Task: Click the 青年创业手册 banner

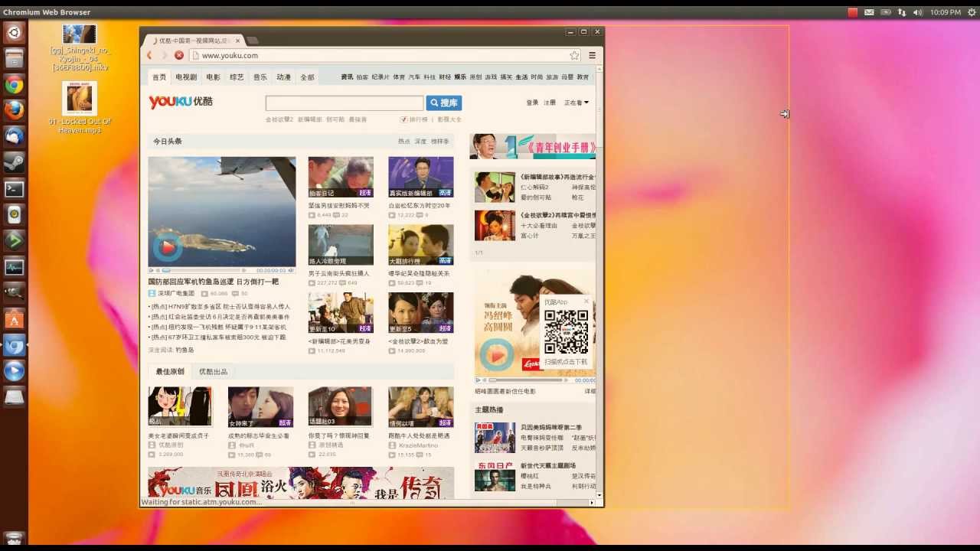Action: [533, 146]
